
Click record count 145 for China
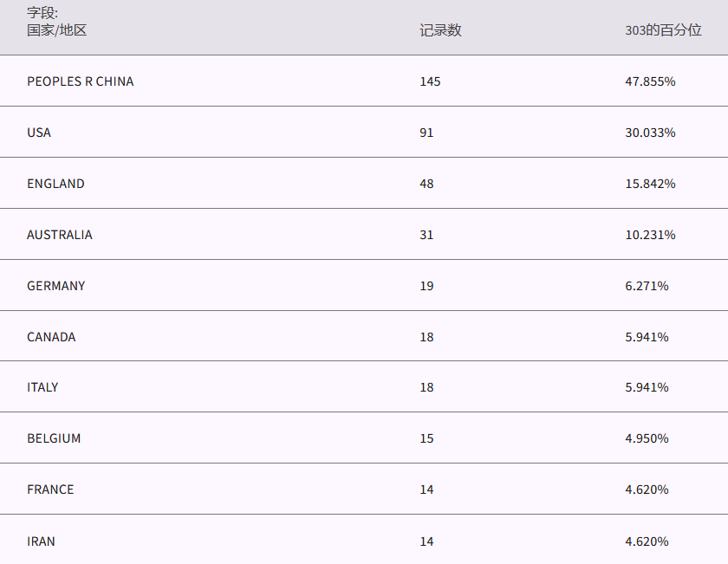[430, 81]
